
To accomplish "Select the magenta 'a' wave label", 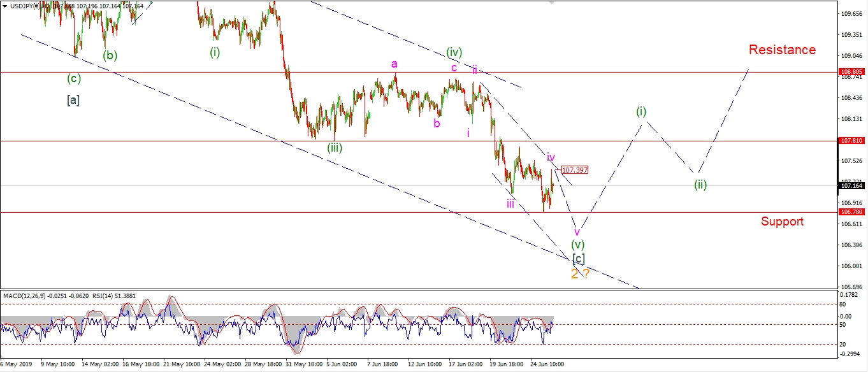I will pos(394,64).
